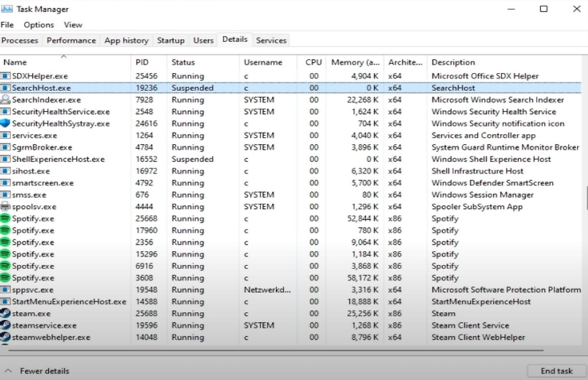The image size is (588, 380).
Task: Open the Options menu
Action: [x=39, y=25]
